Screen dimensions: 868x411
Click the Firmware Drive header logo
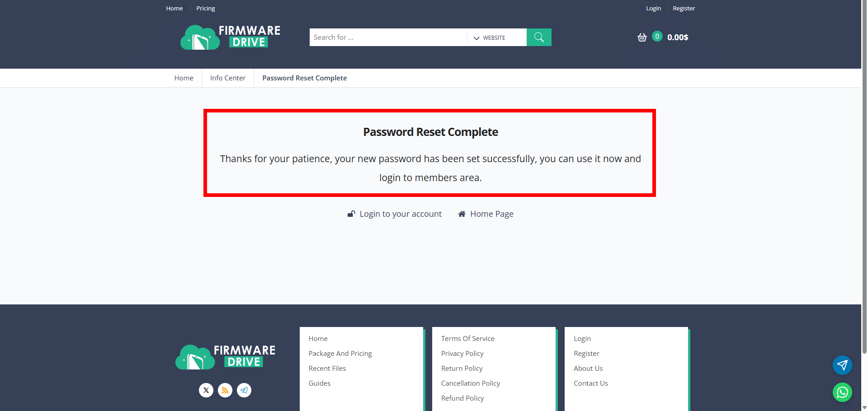tap(230, 37)
